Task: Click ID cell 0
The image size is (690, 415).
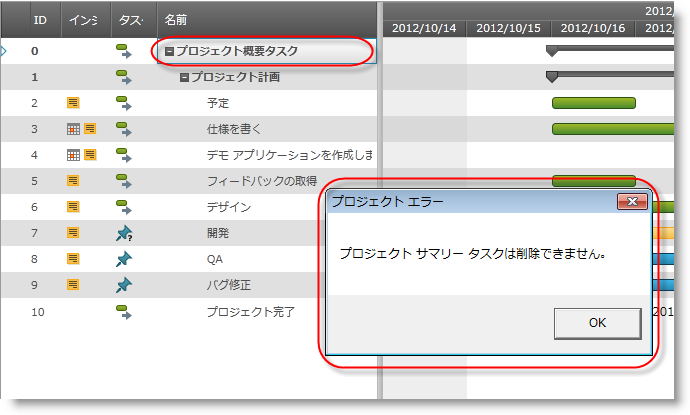Action: pos(35,51)
